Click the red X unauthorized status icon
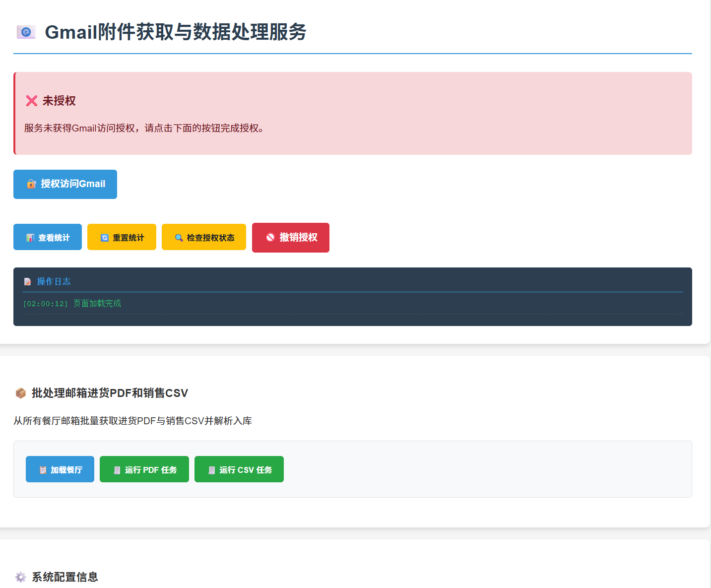The width and height of the screenshot is (711, 588). (32, 101)
